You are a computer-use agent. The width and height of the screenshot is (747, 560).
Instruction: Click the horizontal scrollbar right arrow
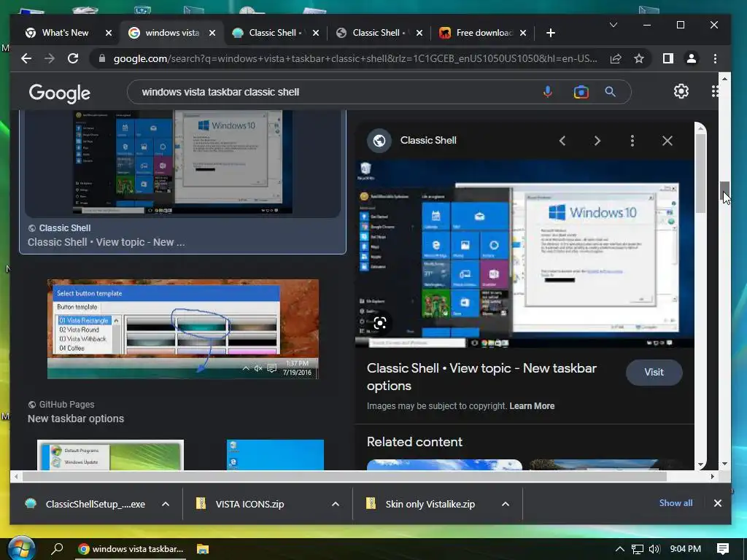click(x=712, y=476)
